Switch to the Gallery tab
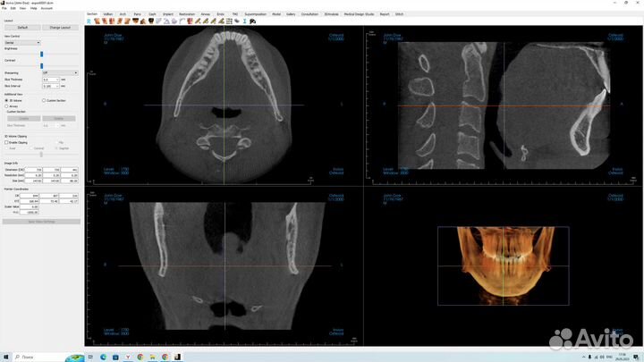The image size is (644, 362). (x=291, y=14)
